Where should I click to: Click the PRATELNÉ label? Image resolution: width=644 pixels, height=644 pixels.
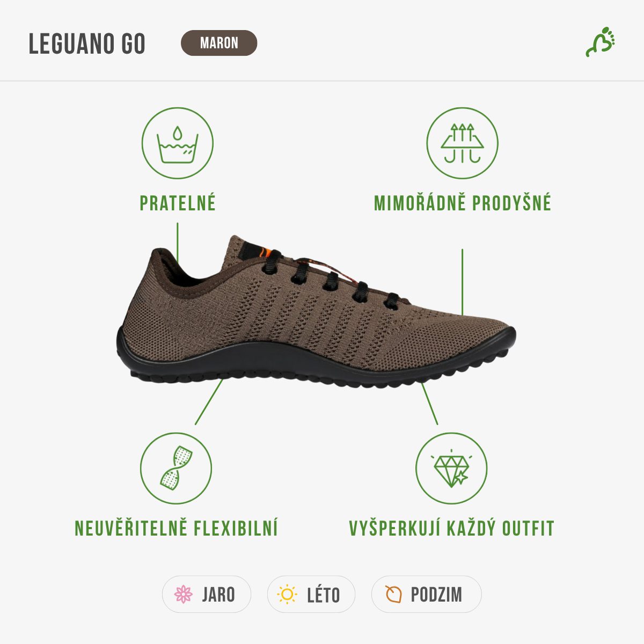pos(178,203)
